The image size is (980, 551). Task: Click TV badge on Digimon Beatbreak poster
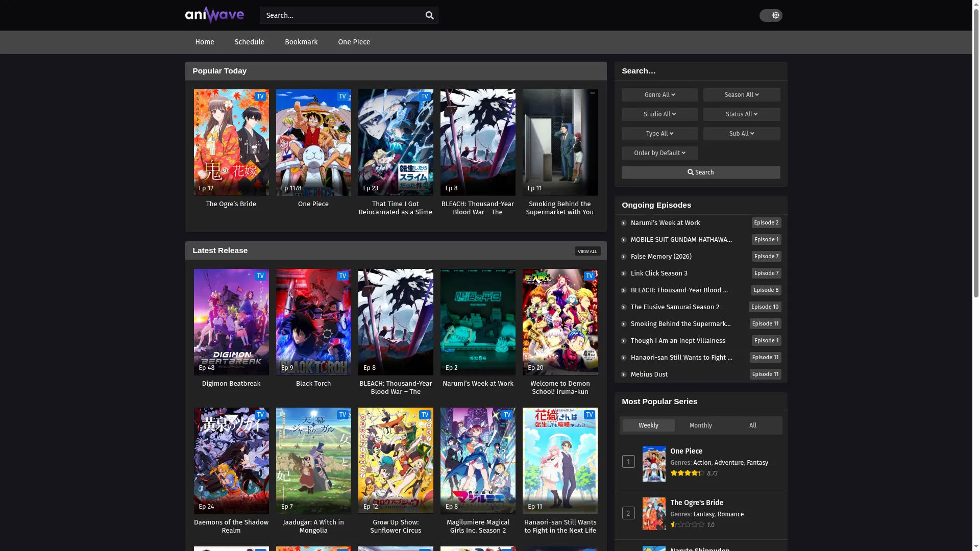point(260,276)
